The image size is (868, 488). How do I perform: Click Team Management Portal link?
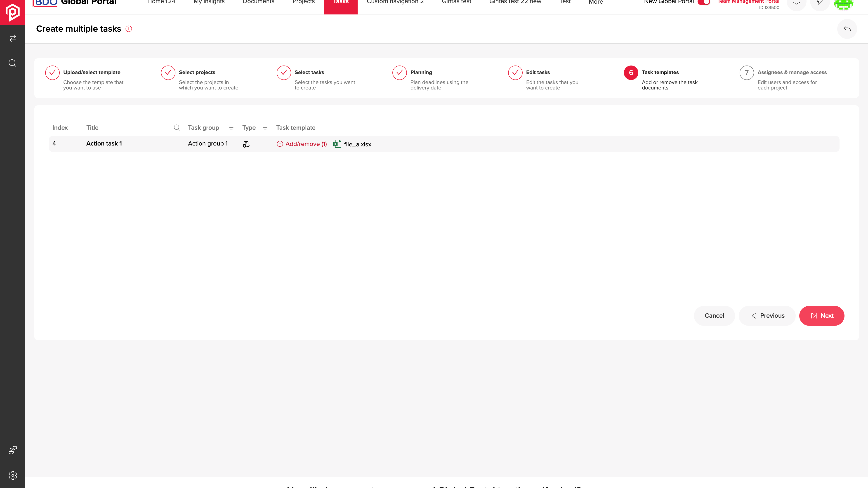click(x=748, y=2)
